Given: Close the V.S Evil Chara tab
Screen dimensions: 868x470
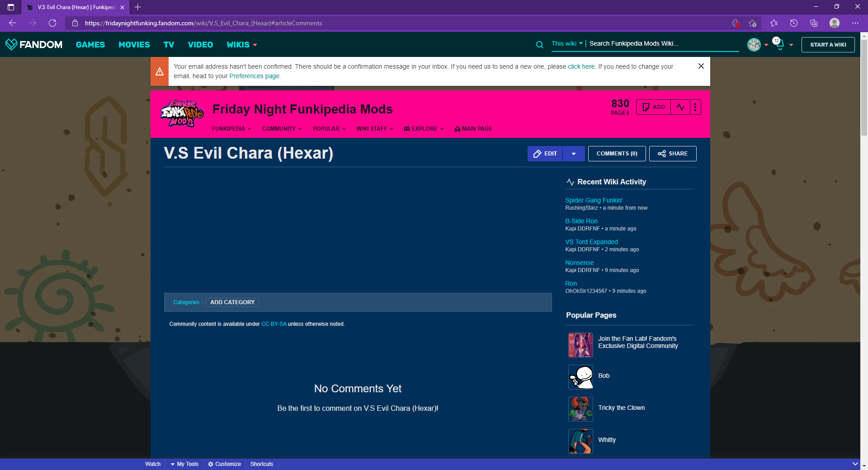Looking at the screenshot, I should point(122,7).
